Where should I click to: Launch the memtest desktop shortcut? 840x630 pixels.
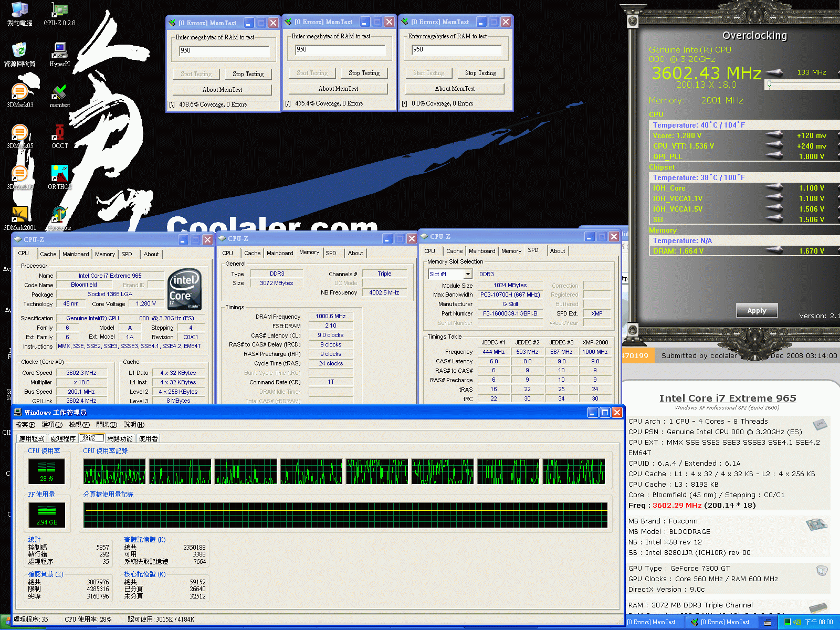(59, 96)
